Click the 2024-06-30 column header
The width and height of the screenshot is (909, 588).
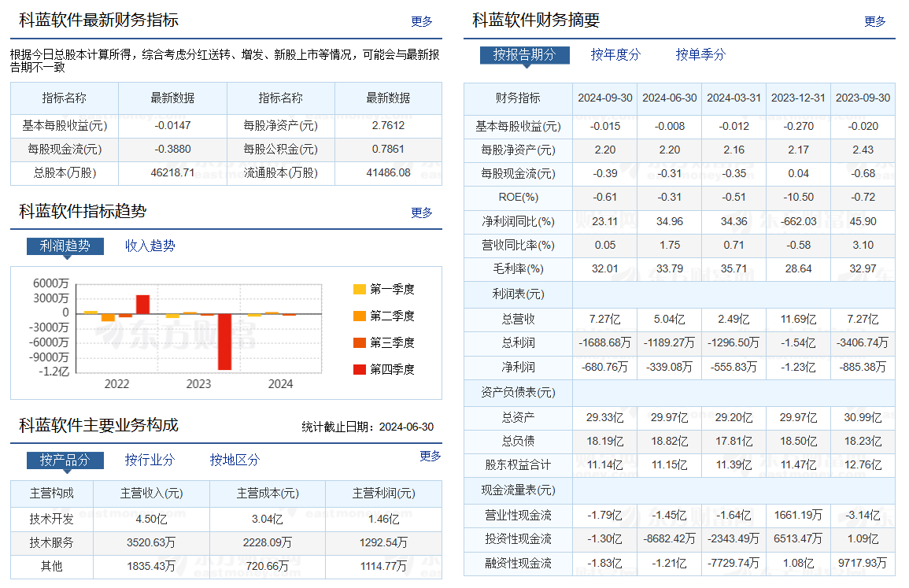tap(669, 98)
